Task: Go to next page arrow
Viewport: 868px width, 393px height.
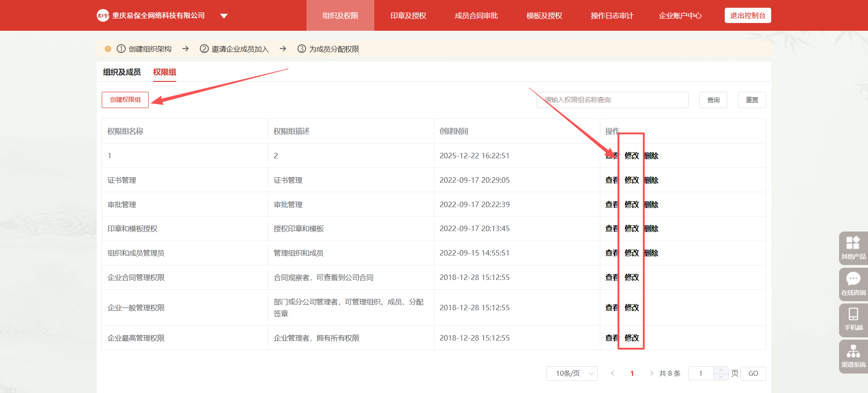Action: (x=651, y=373)
